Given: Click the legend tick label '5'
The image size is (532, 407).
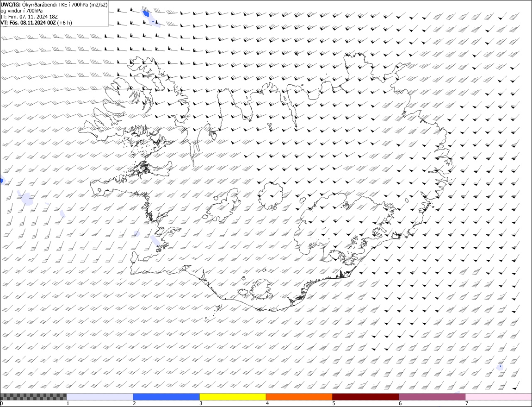Looking at the screenshot, I should click(x=334, y=404).
